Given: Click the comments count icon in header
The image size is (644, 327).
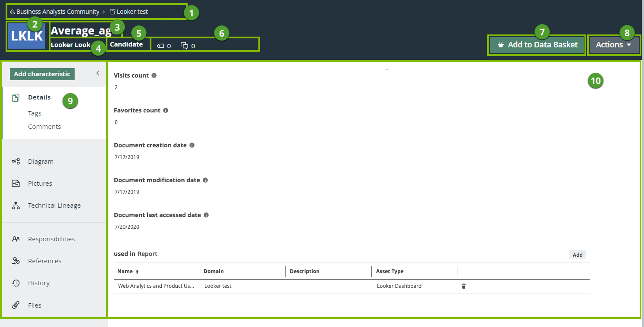Looking at the screenshot, I should [184, 46].
